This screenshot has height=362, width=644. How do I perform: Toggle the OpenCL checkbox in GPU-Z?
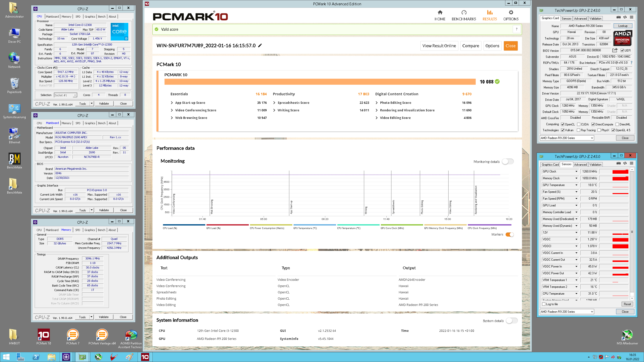pos(562,124)
